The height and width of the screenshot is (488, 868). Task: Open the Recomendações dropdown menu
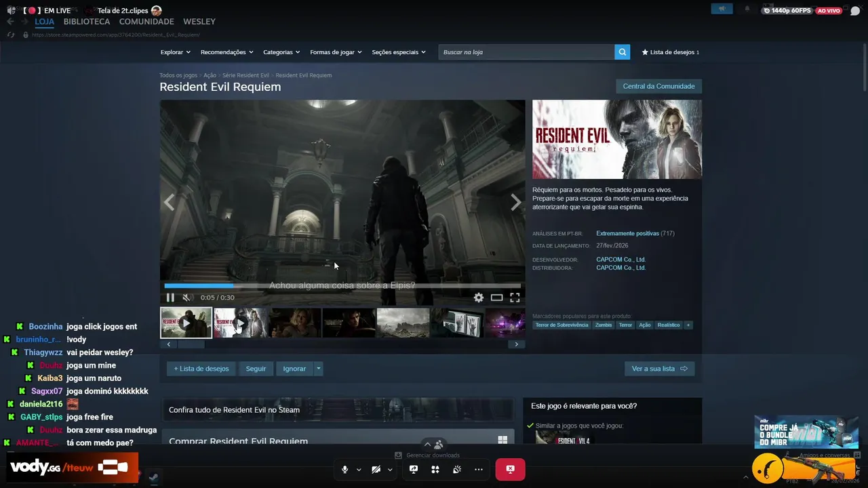(x=226, y=52)
